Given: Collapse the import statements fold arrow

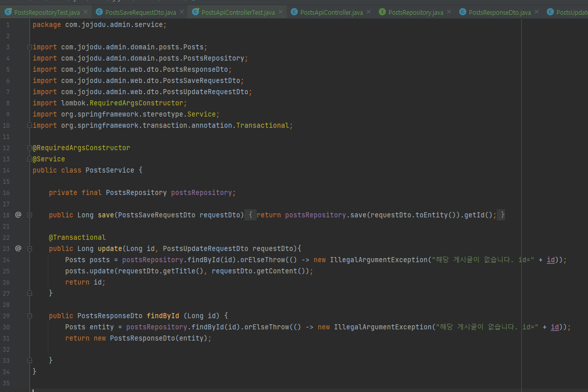Looking at the screenshot, I should point(29,46).
